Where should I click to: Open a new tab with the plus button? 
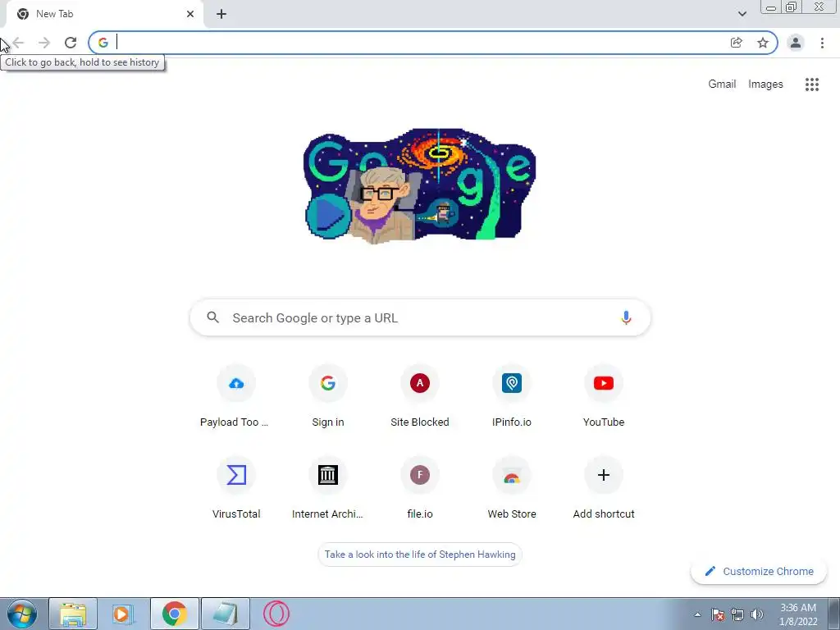tap(221, 14)
